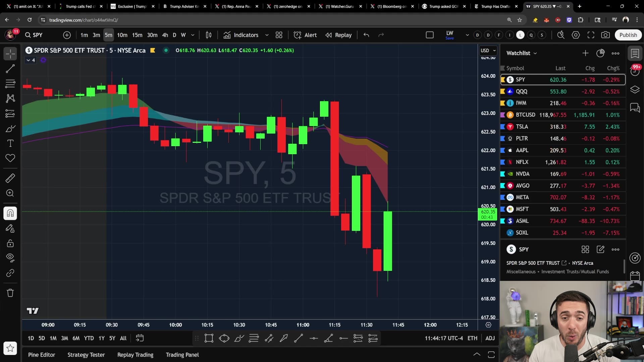This screenshot has width=644, height=362.
Task: Open the chart type candles selector
Action: (209, 35)
